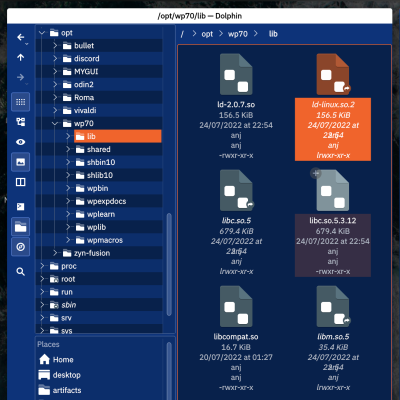
Task: Open Home in Places panel
Action: point(56,360)
